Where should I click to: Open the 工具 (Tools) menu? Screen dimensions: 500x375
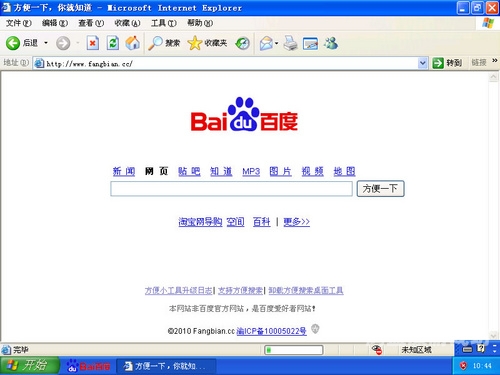(x=163, y=23)
